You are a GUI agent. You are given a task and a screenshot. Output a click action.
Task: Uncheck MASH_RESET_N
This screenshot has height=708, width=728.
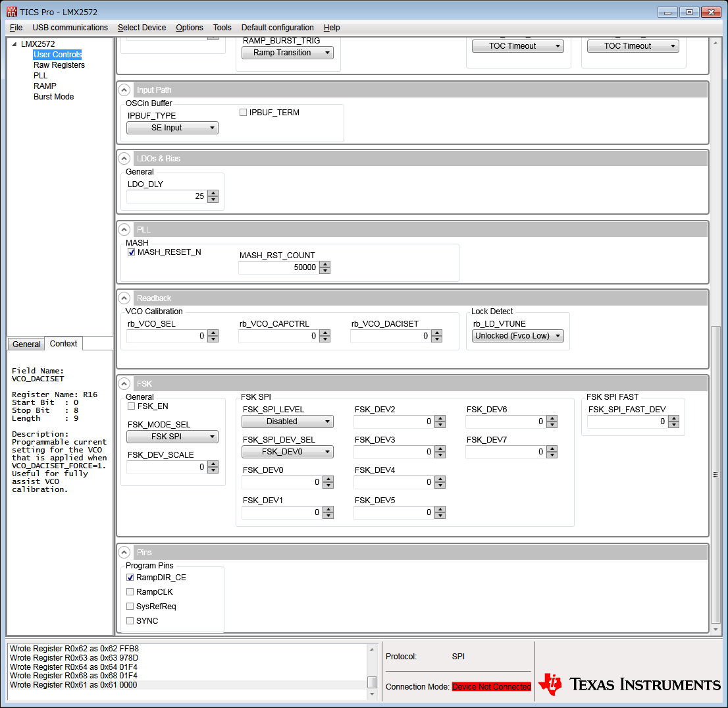point(132,252)
